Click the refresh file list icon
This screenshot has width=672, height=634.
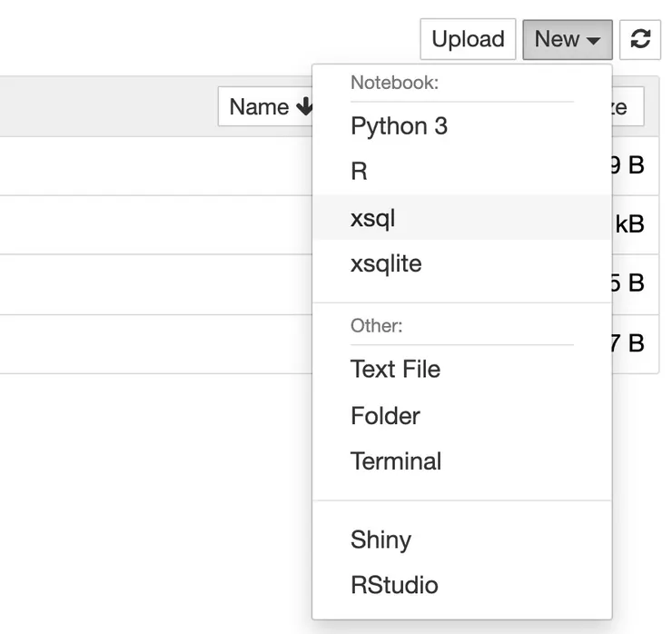[640, 40]
